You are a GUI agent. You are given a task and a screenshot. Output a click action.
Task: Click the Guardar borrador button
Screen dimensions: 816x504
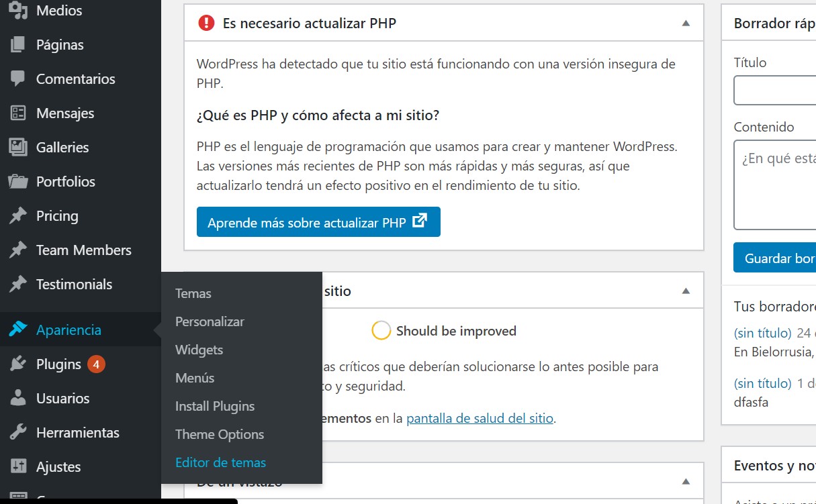click(x=775, y=258)
